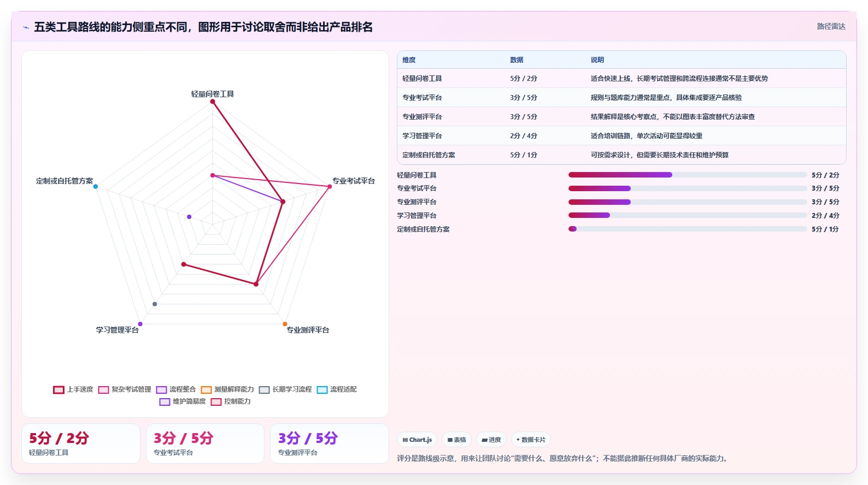Click blue data point near 定制或自托管方案
The width and height of the screenshot is (868, 485).
point(96,187)
